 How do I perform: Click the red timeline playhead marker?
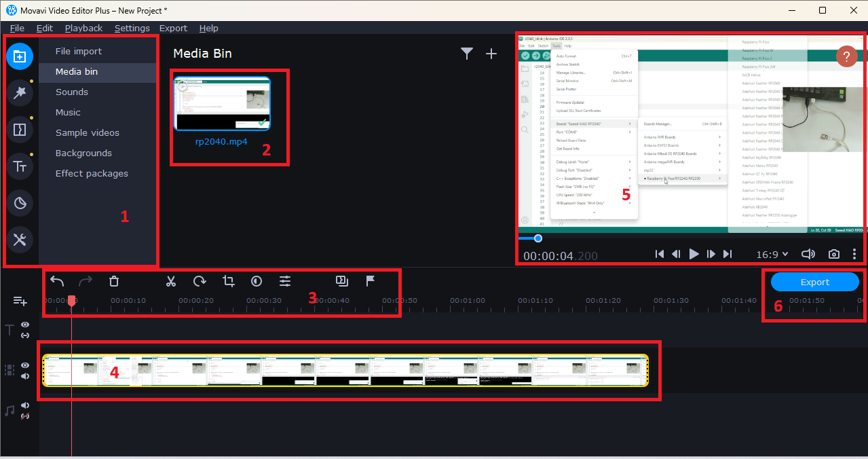coord(71,301)
